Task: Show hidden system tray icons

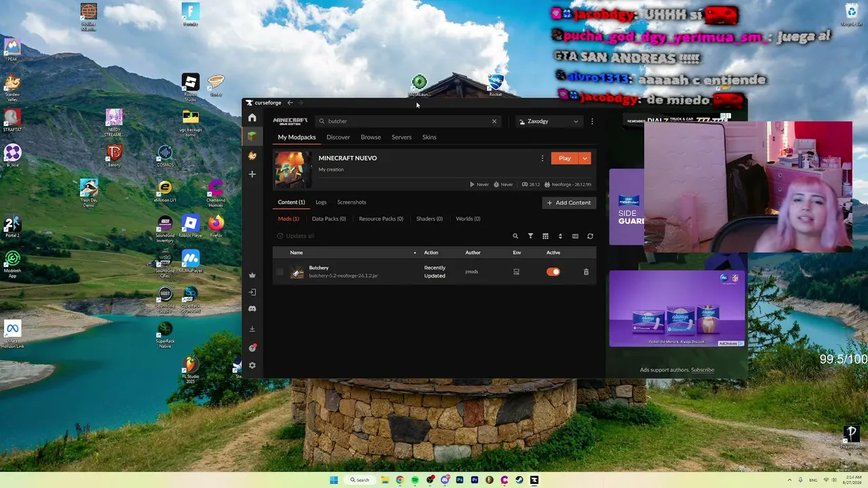Action: pyautogui.click(x=790, y=480)
